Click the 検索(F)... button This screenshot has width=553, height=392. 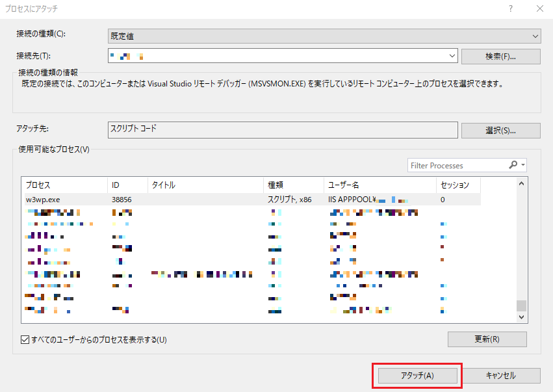500,55
